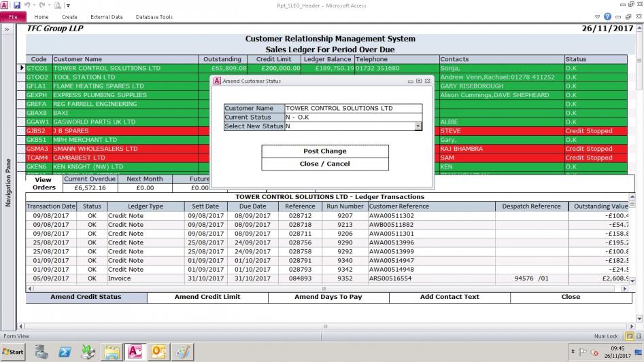This screenshot has width=644, height=362.
Task: Click the Post Change button
Action: pos(324,151)
